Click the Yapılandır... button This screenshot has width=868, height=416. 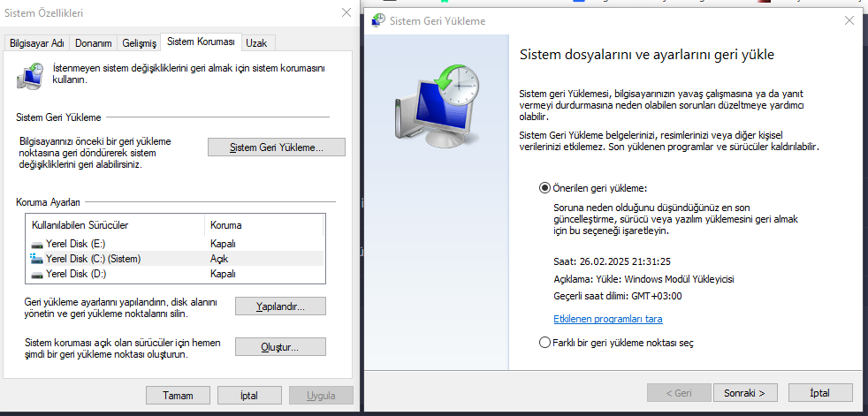[280, 306]
